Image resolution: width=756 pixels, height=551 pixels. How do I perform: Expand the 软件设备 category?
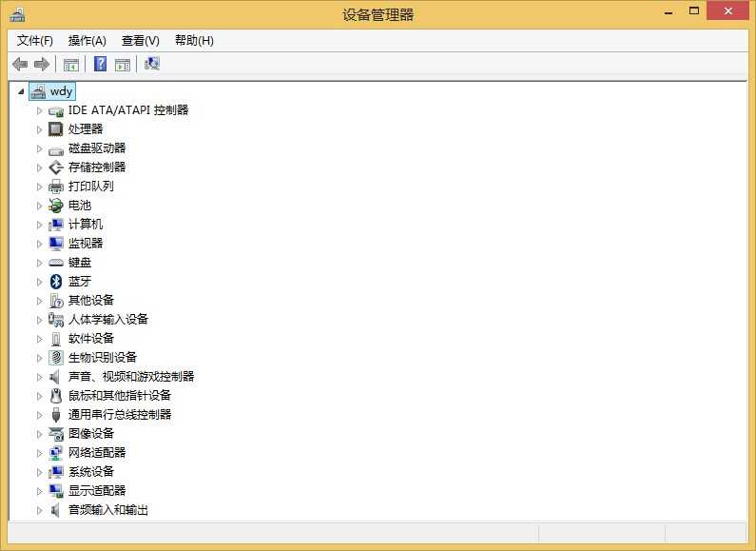point(40,339)
